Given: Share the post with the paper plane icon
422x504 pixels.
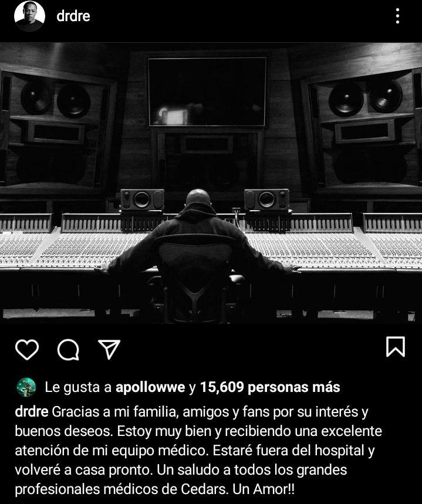Looking at the screenshot, I should [109, 349].
